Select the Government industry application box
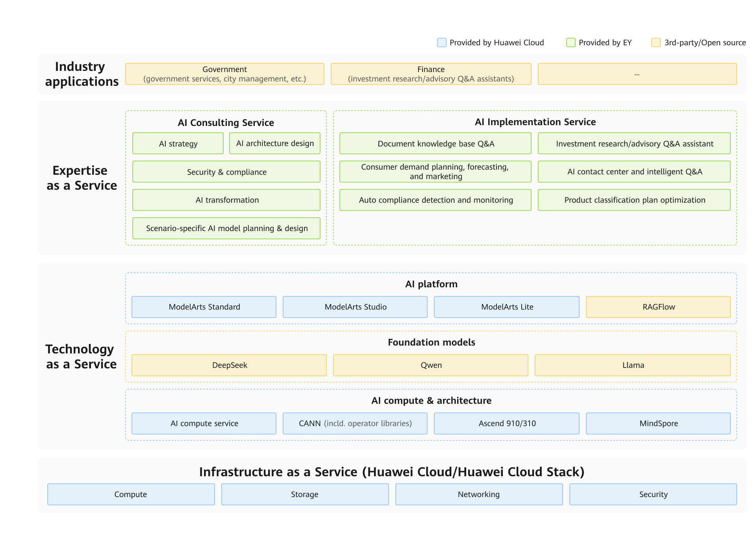This screenshot has width=756, height=551. [224, 74]
